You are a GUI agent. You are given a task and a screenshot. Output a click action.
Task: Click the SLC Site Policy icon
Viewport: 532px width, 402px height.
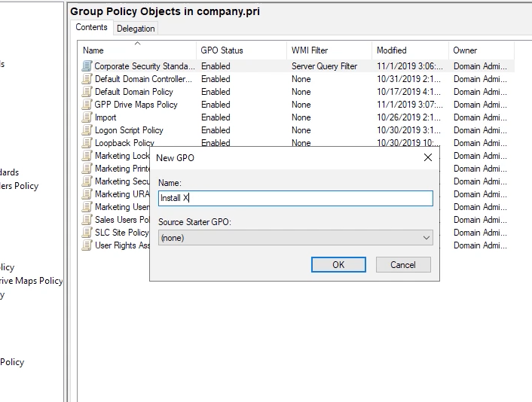coord(87,233)
